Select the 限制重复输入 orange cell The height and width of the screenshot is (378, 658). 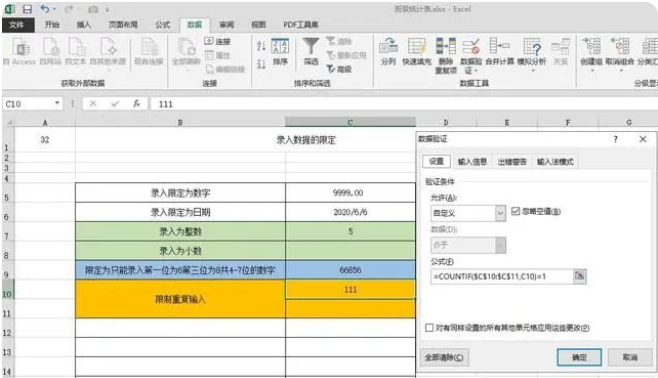coord(180,299)
